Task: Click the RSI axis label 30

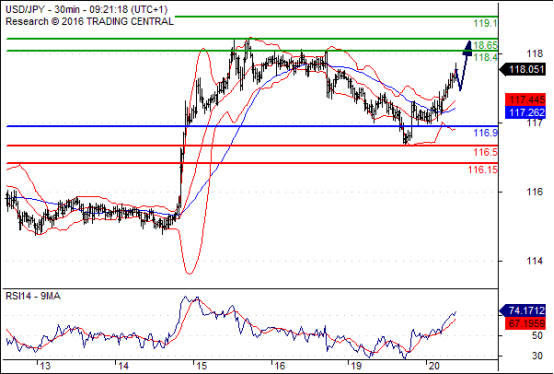Action: (537, 355)
